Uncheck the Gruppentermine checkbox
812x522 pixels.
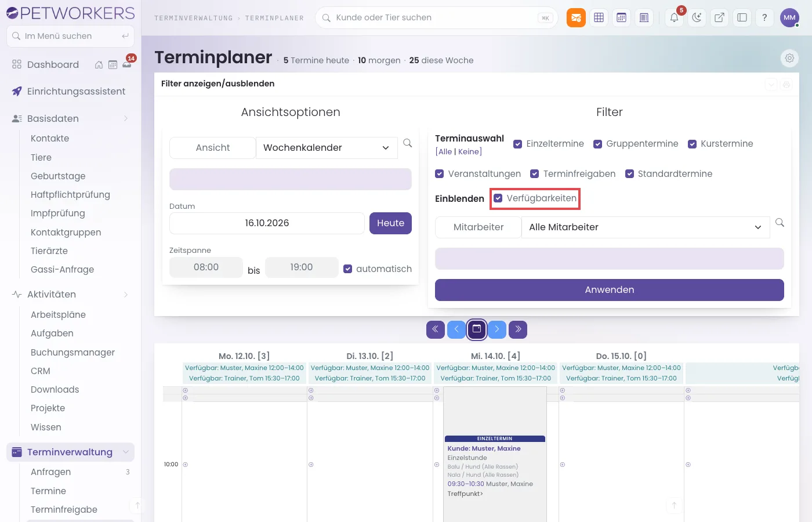pyautogui.click(x=597, y=144)
